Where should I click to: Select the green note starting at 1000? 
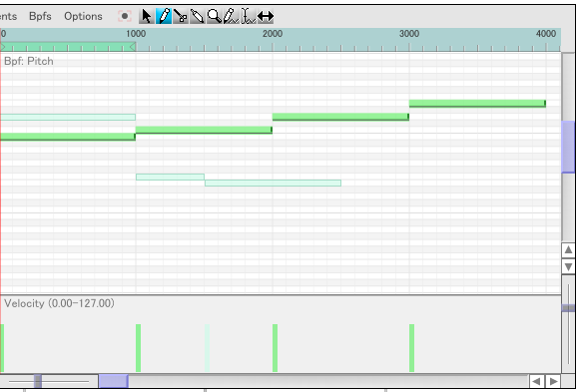click(x=204, y=130)
